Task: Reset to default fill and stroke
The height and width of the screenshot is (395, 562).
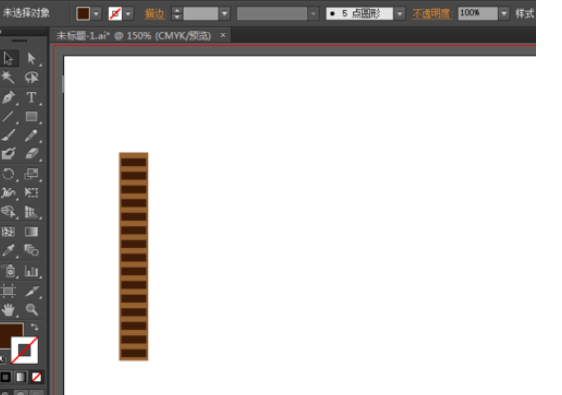Action: pos(3,359)
